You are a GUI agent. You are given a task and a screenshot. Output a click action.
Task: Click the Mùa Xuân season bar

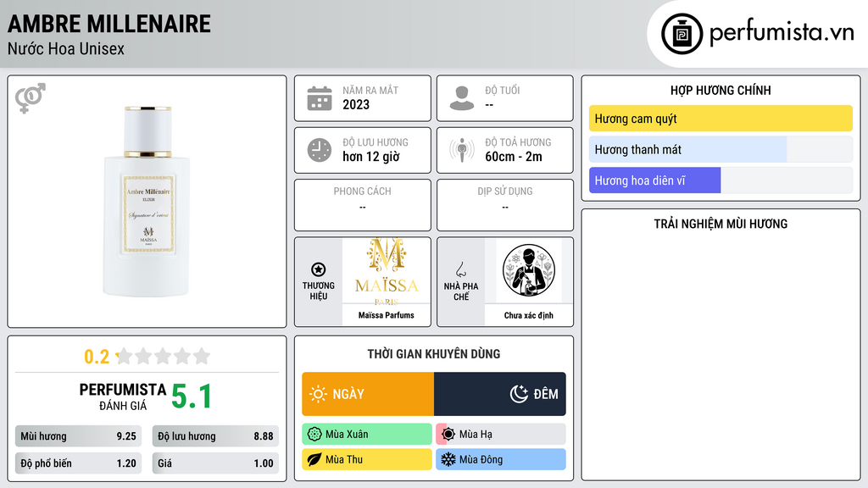click(367, 435)
